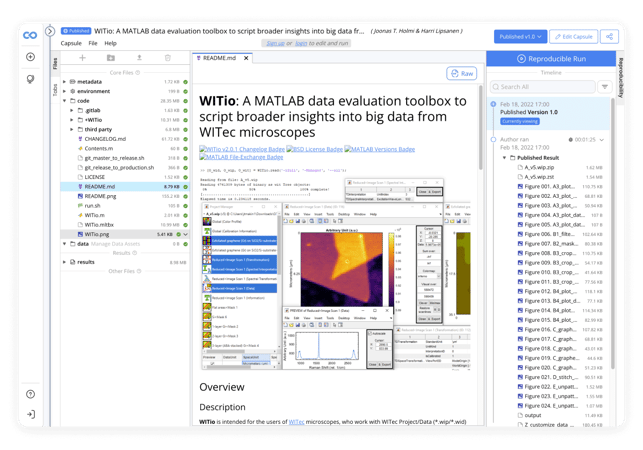Open the timeline filter icon
This screenshot has width=643, height=450.
[x=605, y=87]
